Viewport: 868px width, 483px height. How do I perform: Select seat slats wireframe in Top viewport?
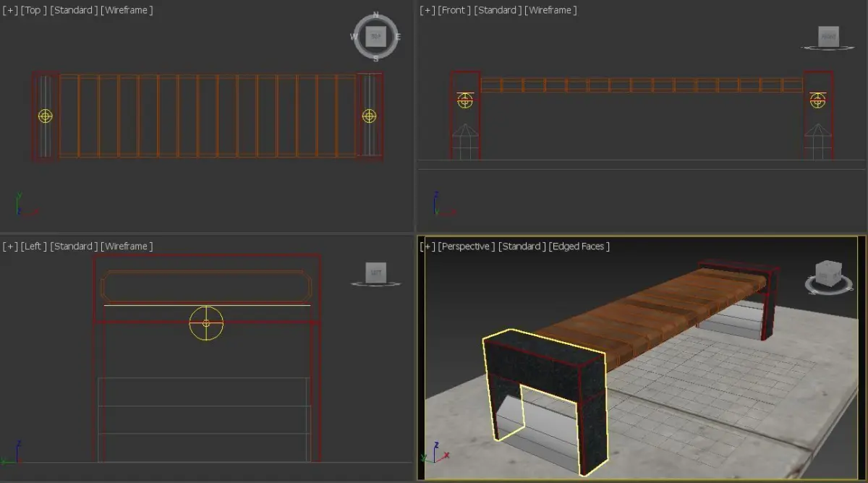(208, 116)
